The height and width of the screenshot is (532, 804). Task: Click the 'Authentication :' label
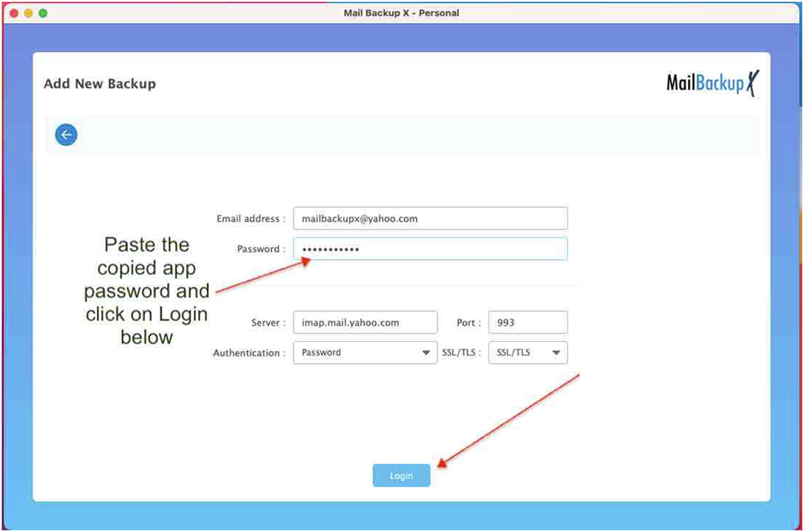(x=249, y=353)
